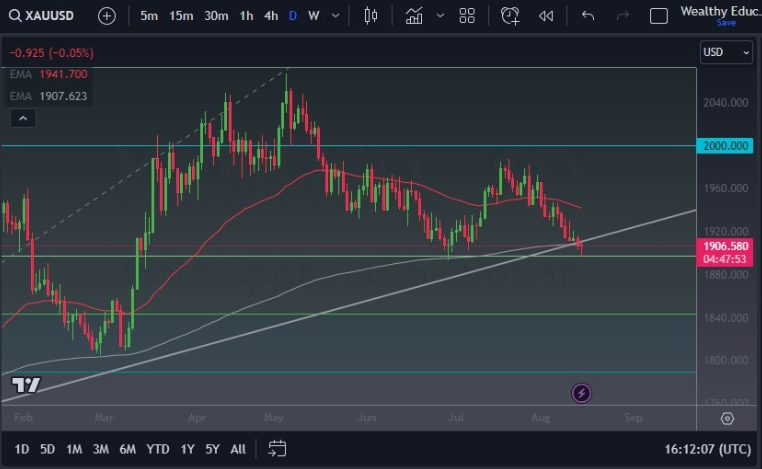
Task: Click the Wealthy Educ. layout Save link
Action: [x=725, y=22]
